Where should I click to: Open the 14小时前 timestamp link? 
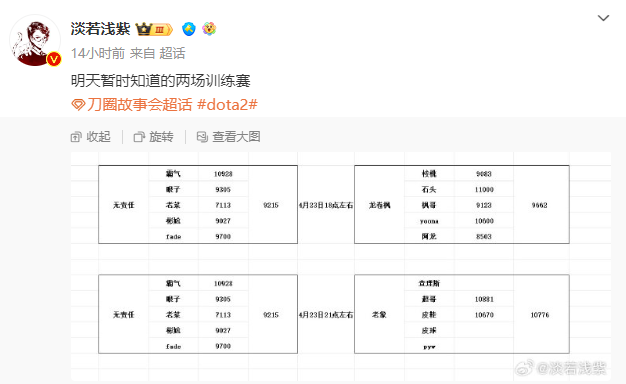click(x=98, y=53)
